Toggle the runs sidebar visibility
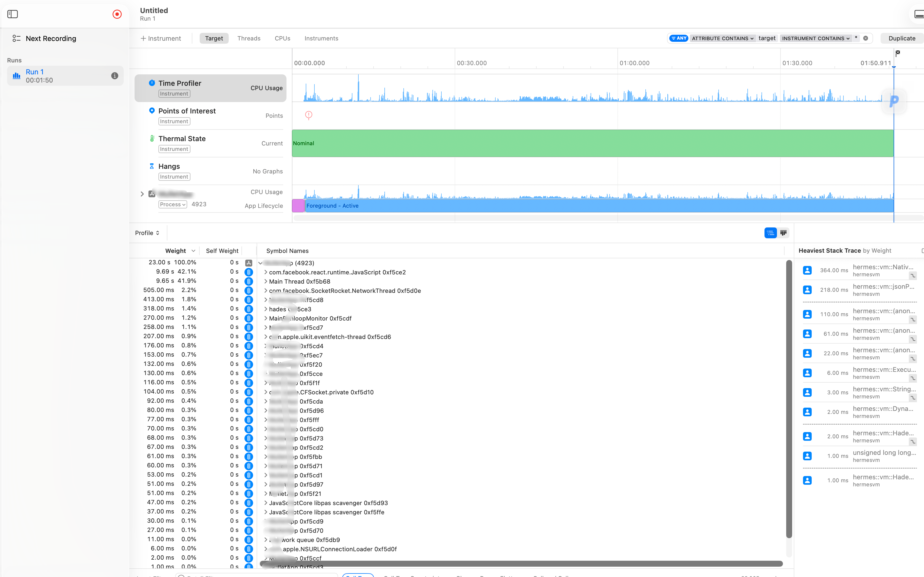This screenshot has height=577, width=924. [x=12, y=14]
